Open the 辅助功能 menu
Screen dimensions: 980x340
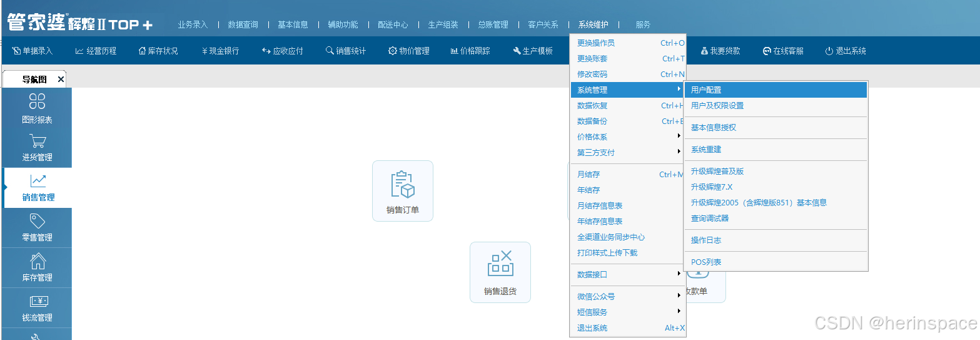point(343,24)
